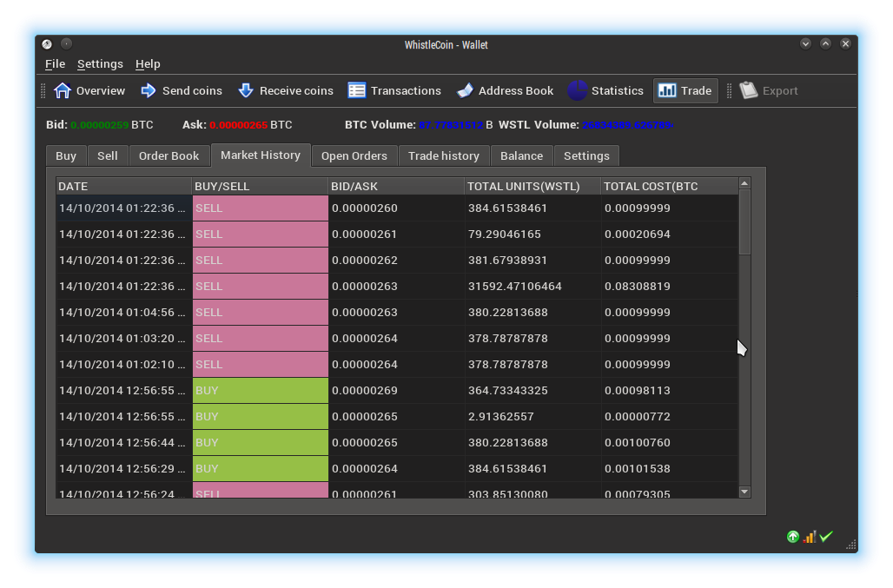Click the Send coins arrow icon
Image resolution: width=893 pixels, height=588 pixels.
(x=148, y=90)
